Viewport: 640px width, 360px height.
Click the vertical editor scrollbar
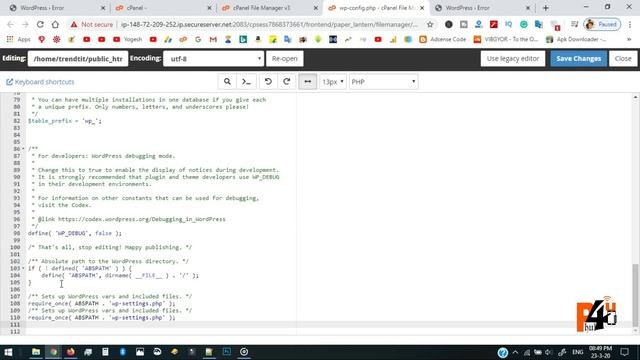pos(635,296)
